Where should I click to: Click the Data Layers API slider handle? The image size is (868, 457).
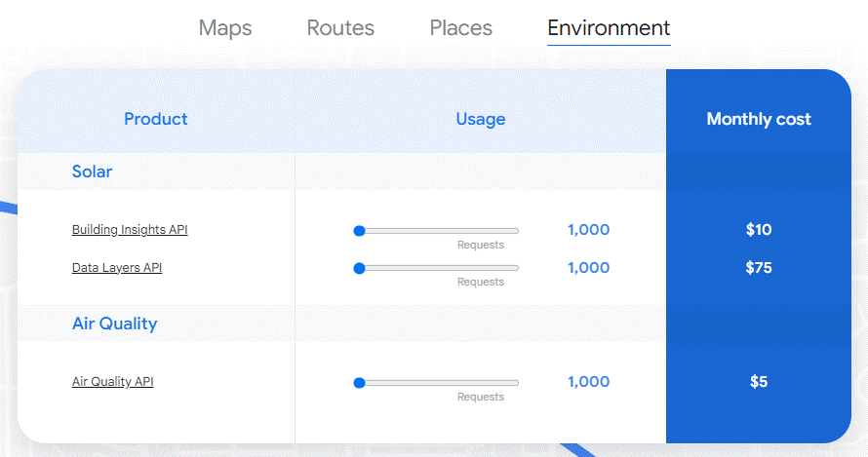(359, 268)
